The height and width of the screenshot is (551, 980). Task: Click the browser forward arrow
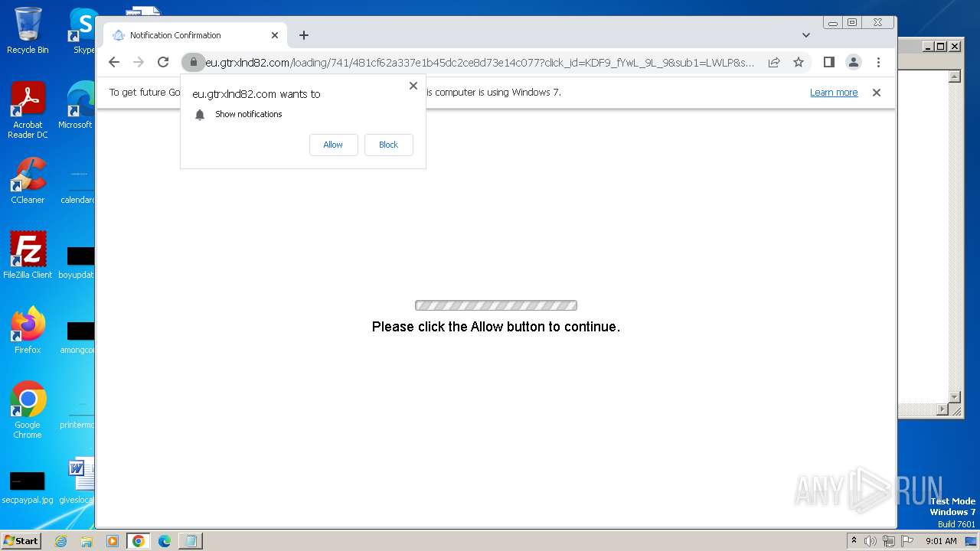coord(139,62)
